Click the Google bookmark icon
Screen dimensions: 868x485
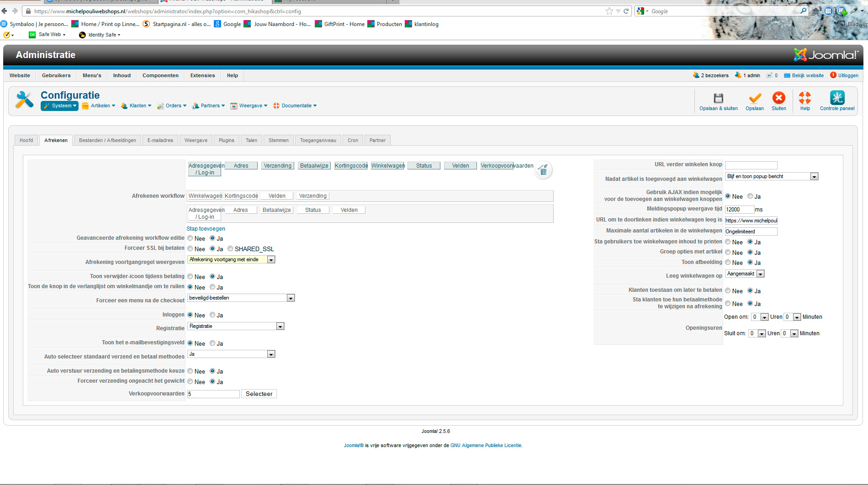pos(218,24)
